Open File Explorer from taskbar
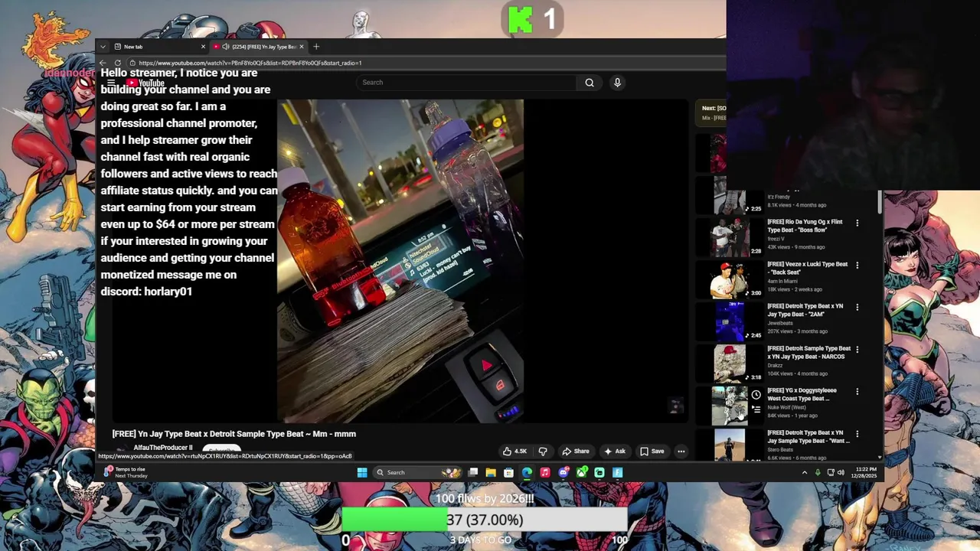980x551 pixels. tap(491, 472)
